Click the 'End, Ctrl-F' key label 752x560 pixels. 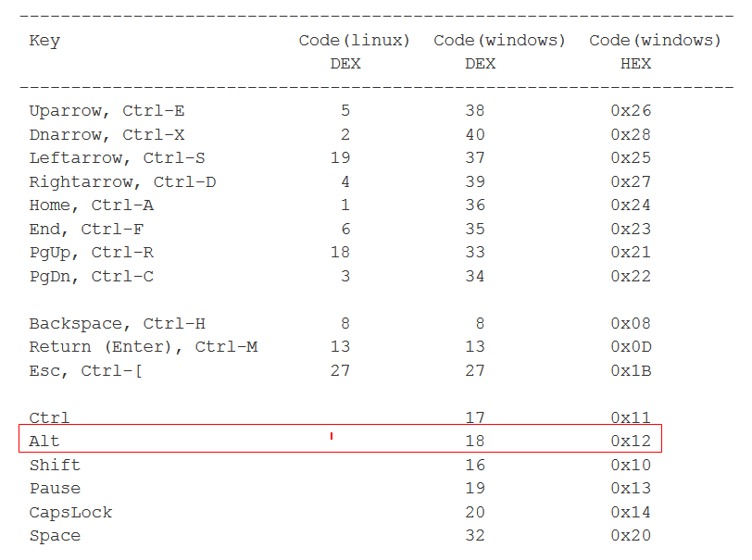[x=86, y=230]
